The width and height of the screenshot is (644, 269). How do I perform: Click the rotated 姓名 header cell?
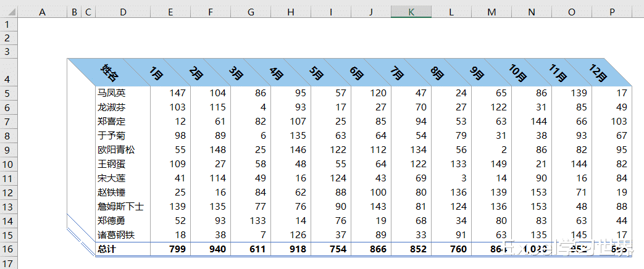point(110,72)
